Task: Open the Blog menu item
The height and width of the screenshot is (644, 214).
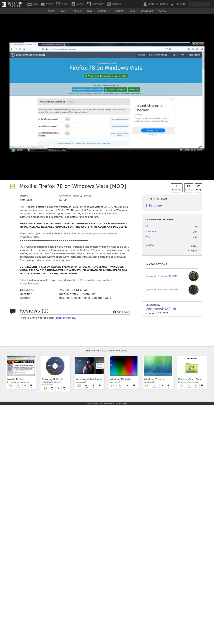Action: [x=63, y=11]
